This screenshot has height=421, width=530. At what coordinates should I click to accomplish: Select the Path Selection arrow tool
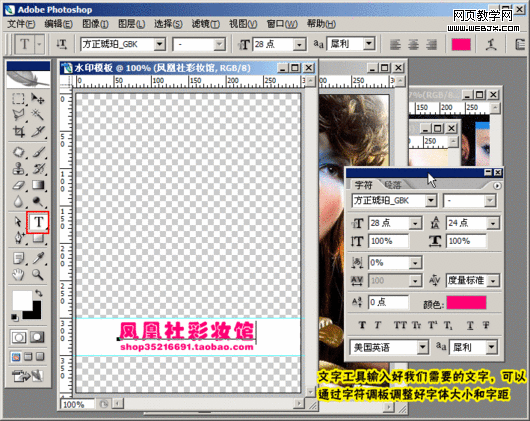[18, 222]
